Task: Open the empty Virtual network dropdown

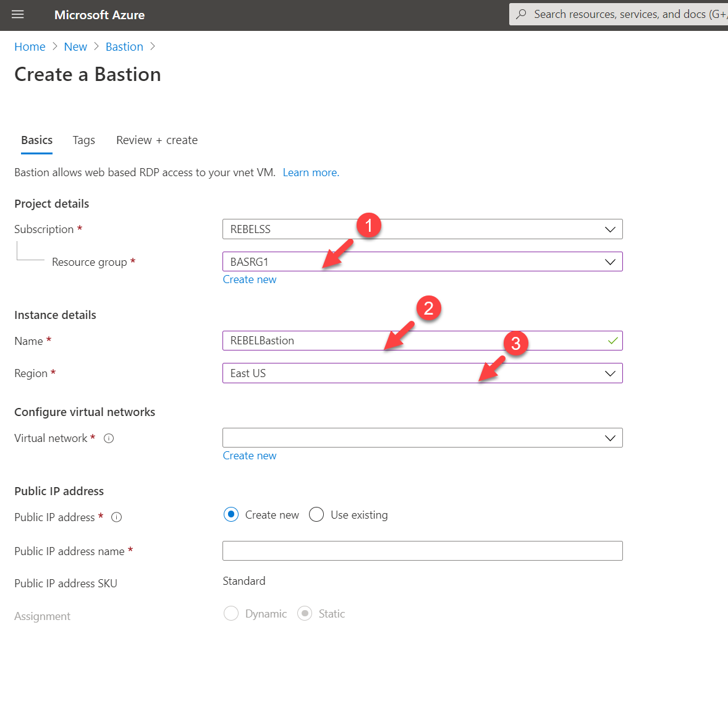Action: pyautogui.click(x=423, y=438)
